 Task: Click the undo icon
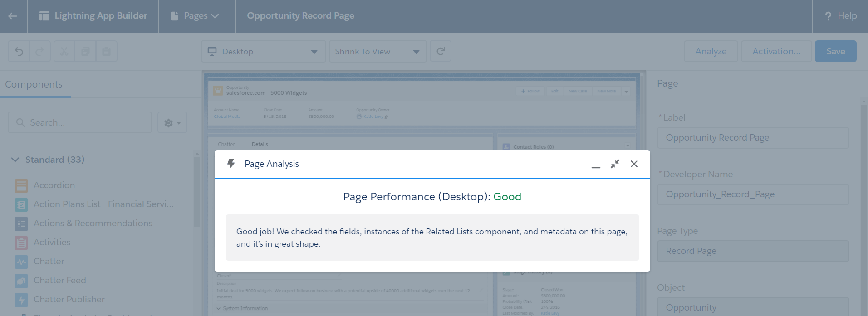coord(19,51)
